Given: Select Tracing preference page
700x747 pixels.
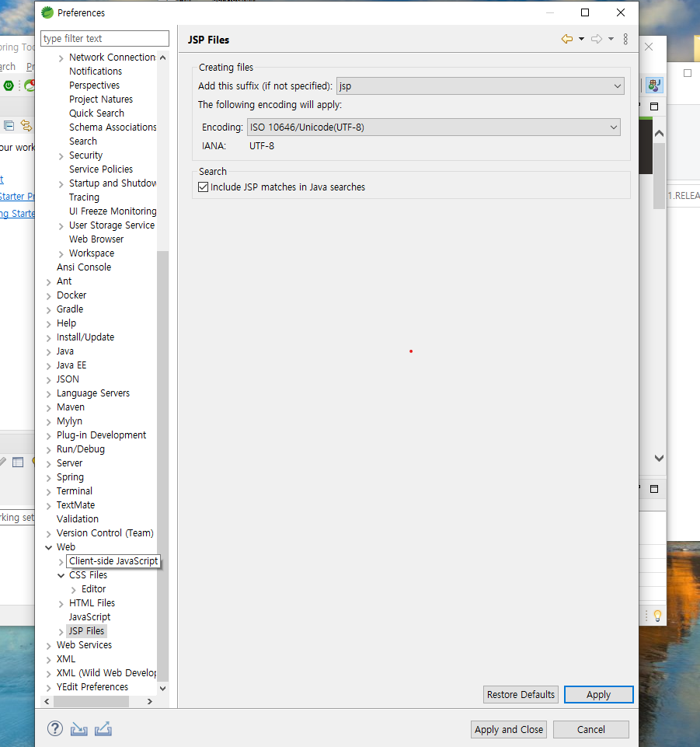Looking at the screenshot, I should 84,197.
